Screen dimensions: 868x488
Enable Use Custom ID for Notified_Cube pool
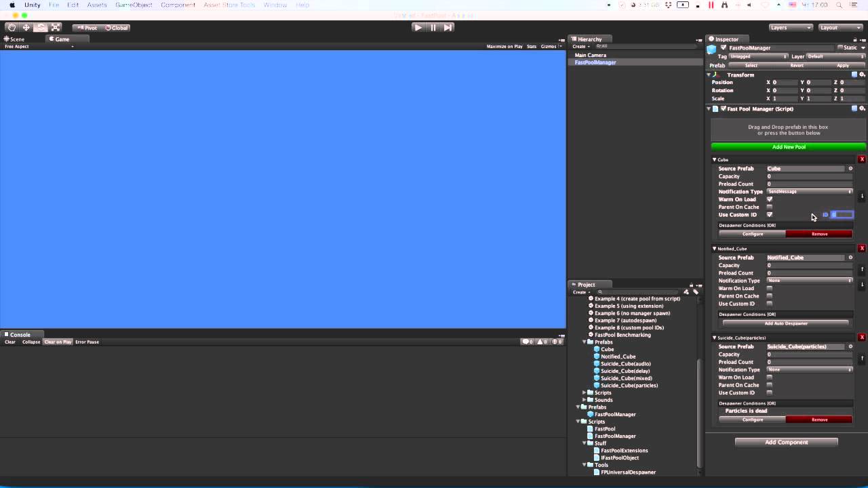click(x=769, y=304)
